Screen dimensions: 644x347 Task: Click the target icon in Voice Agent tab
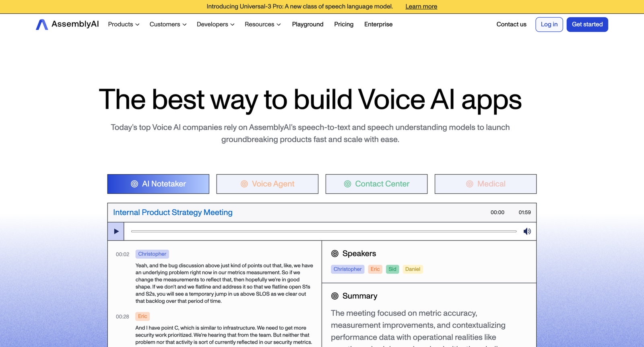click(244, 184)
